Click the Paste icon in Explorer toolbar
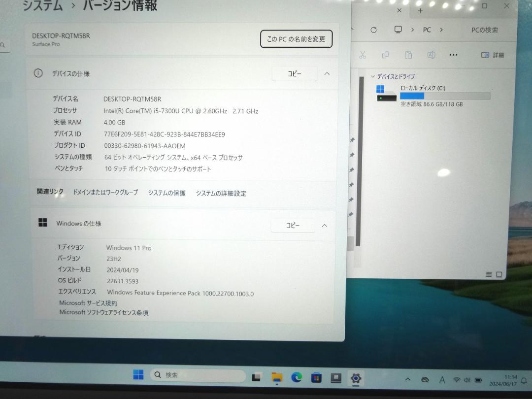Image resolution: width=532 pixels, height=399 pixels. tap(408, 55)
